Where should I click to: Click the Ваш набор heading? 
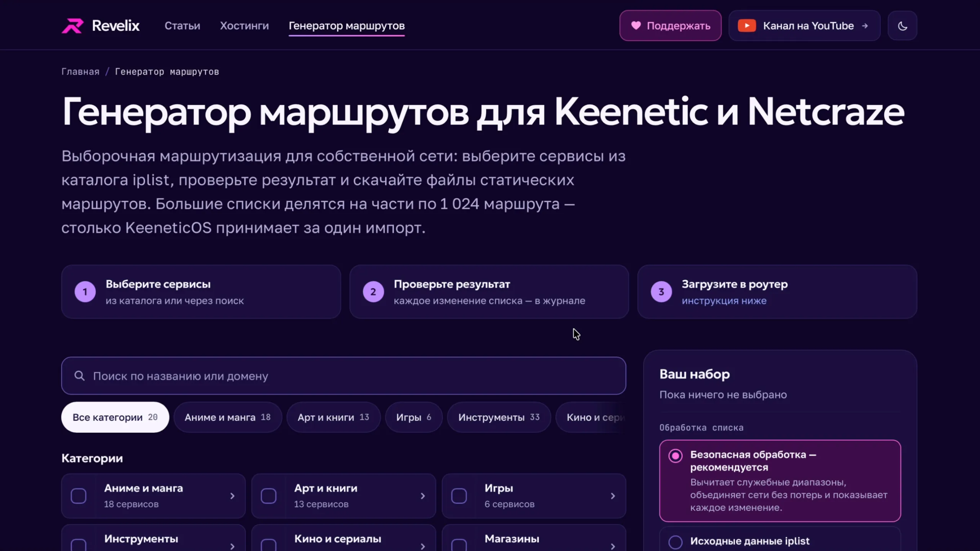[694, 374]
